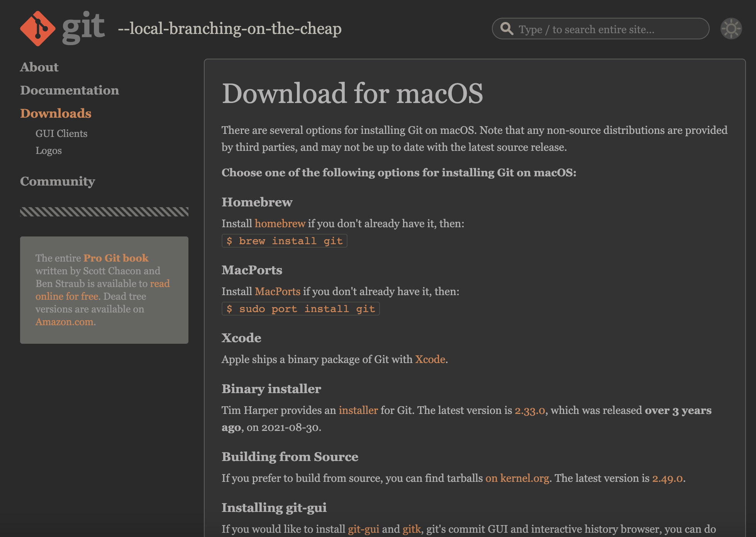Open the Pro Git book link
The image size is (756, 537).
point(116,258)
